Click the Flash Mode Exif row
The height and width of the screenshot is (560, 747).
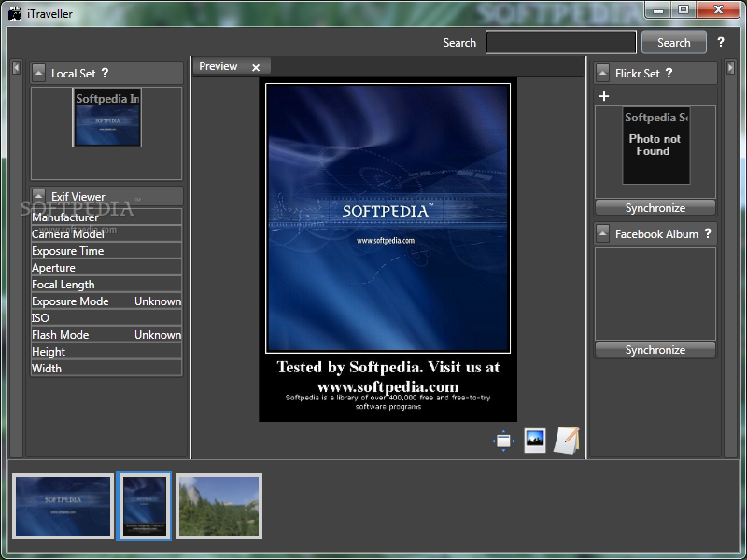[106, 334]
